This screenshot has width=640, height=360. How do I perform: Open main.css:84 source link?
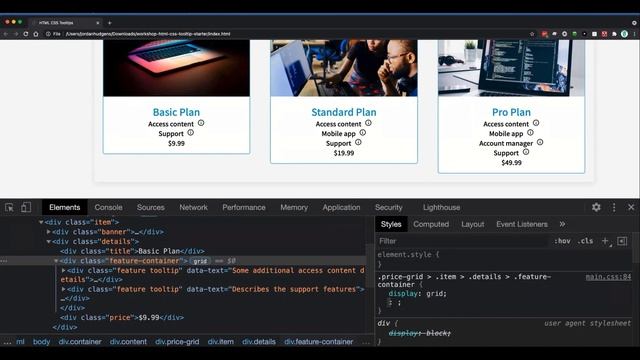pyautogui.click(x=608, y=277)
